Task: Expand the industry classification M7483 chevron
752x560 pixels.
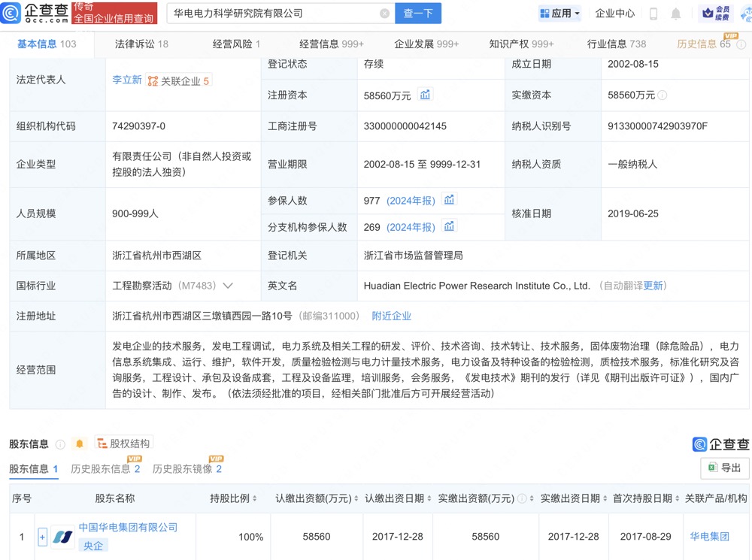Action: 228,286
